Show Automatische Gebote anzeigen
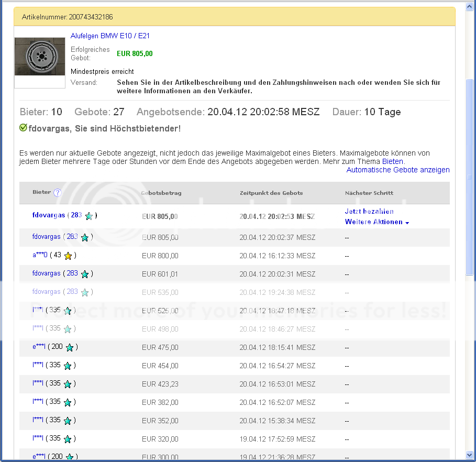Viewport: 476px width, 462px height. [x=398, y=170]
